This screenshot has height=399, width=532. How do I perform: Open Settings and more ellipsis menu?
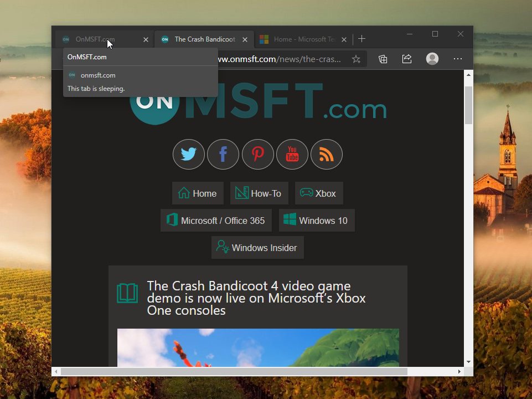[x=458, y=59]
